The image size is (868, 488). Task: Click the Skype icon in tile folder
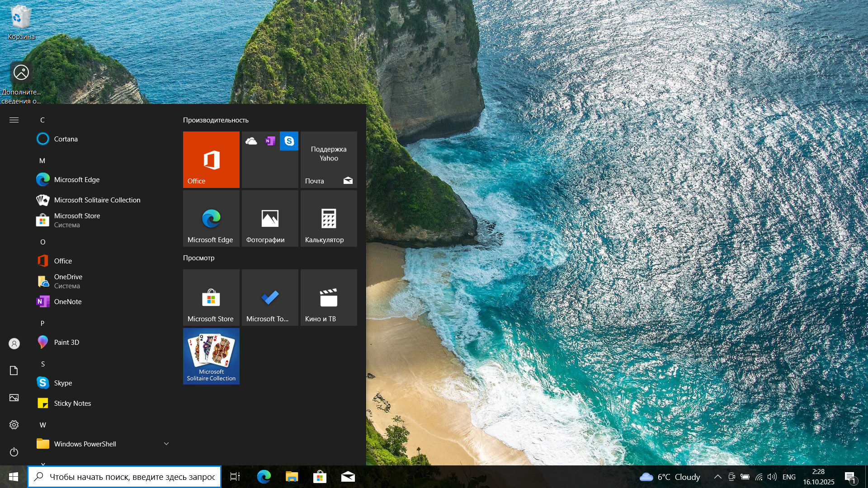click(x=289, y=141)
